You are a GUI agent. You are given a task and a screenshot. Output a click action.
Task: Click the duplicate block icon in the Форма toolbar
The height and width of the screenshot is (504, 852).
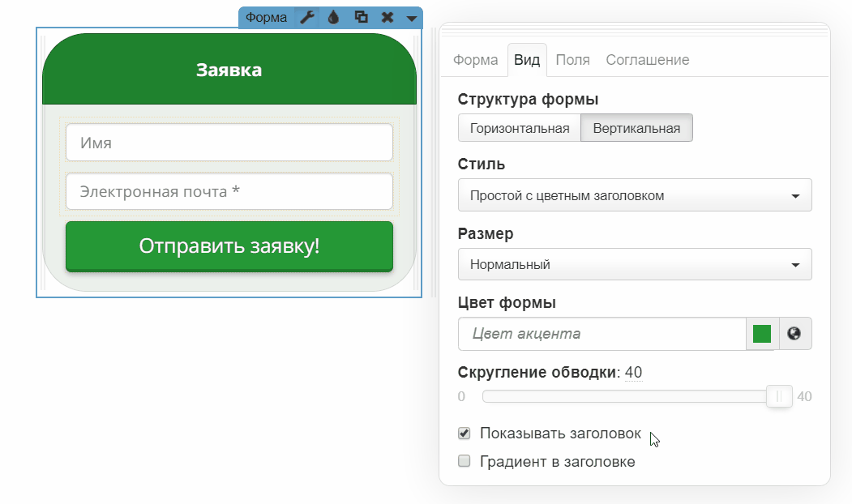coord(361,17)
